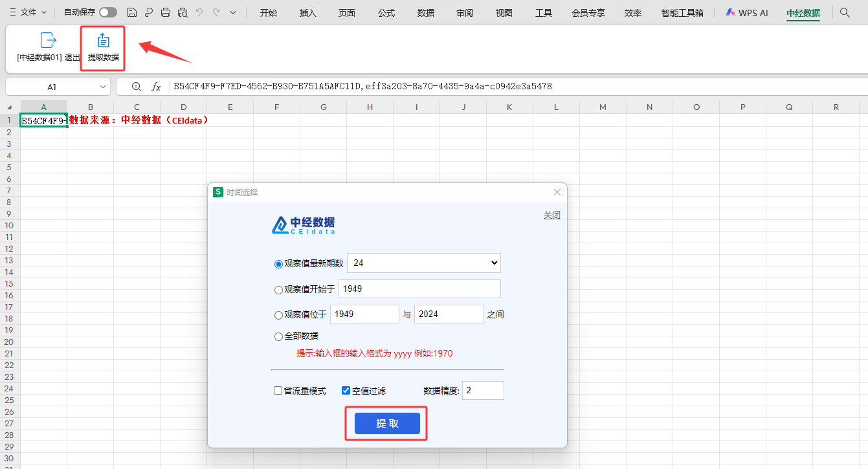Enable the 省流量模式 checkbox
Image resolution: width=868 pixels, height=469 pixels.
(x=278, y=391)
